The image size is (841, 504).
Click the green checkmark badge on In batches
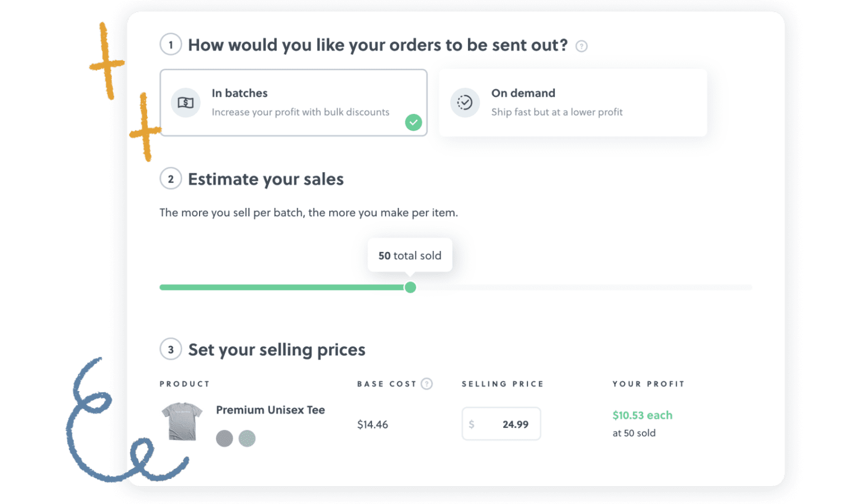click(413, 122)
